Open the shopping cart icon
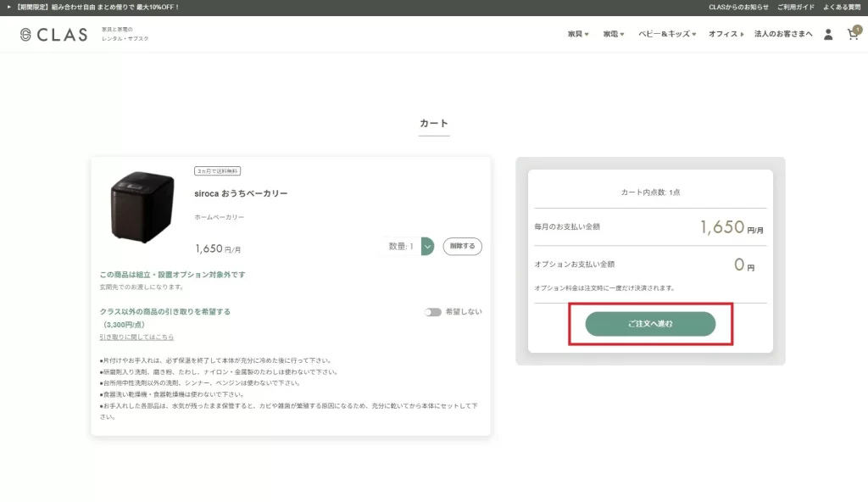 pyautogui.click(x=853, y=34)
